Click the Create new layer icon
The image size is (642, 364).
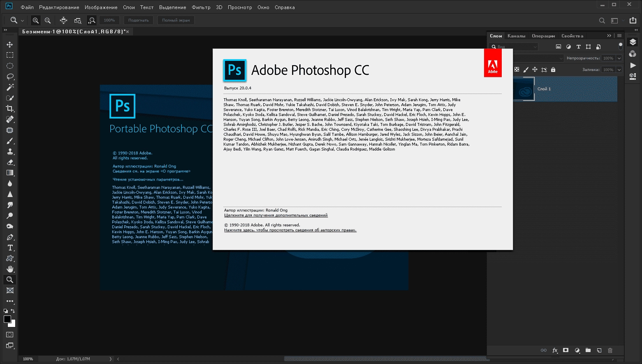pos(599,350)
